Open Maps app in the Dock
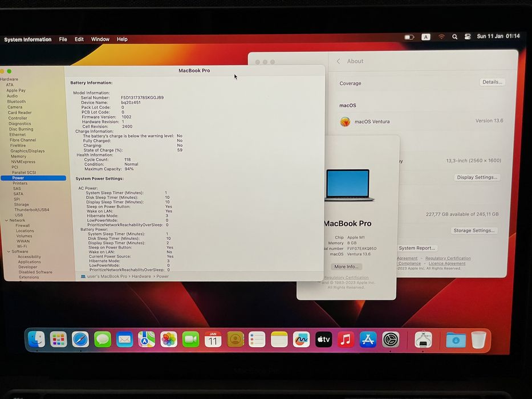Image resolution: width=532 pixels, height=399 pixels. (147, 339)
